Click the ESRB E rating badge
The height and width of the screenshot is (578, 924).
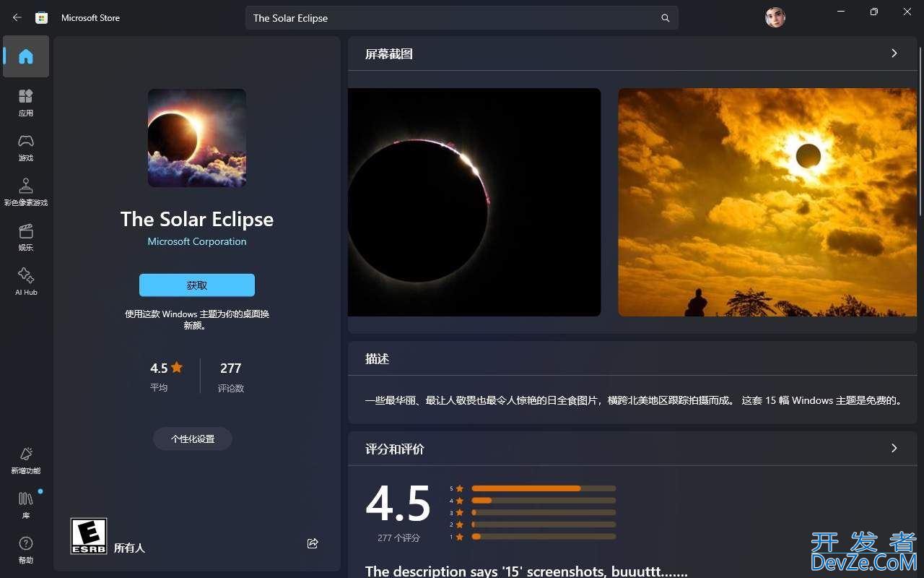click(89, 536)
